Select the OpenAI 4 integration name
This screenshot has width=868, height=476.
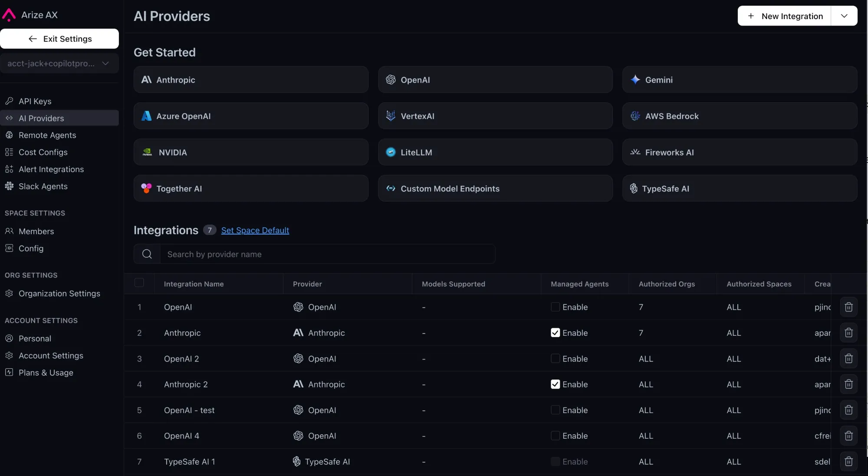point(181,436)
